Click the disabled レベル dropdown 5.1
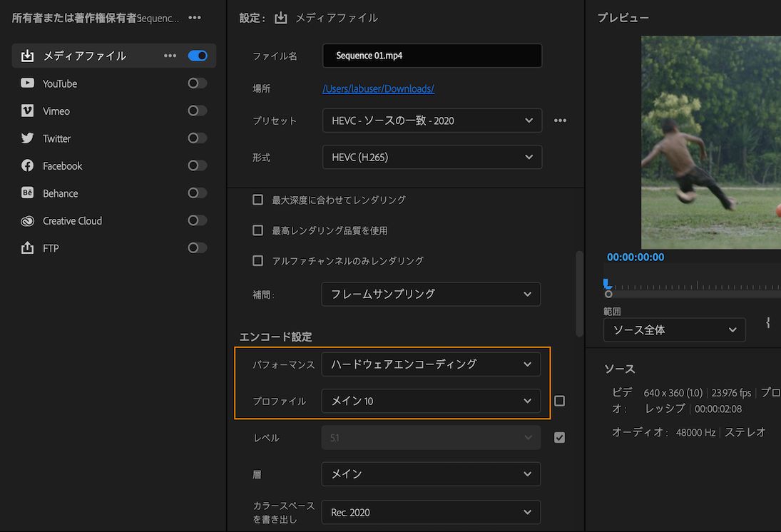The width and height of the screenshot is (781, 532). click(431, 437)
